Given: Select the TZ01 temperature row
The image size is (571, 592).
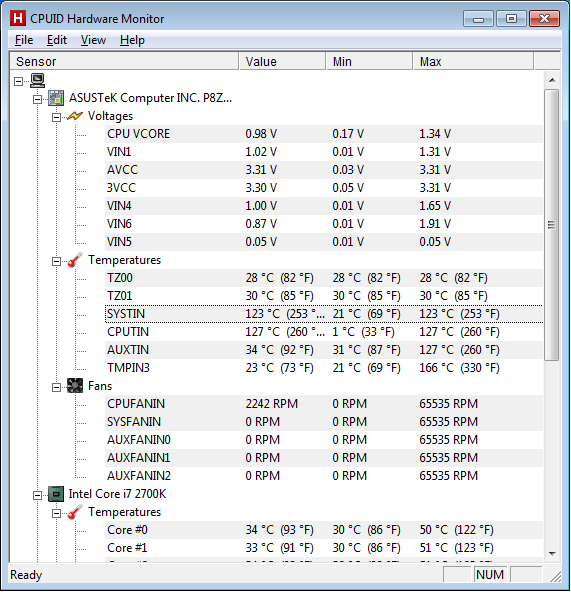Looking at the screenshot, I should [324, 296].
